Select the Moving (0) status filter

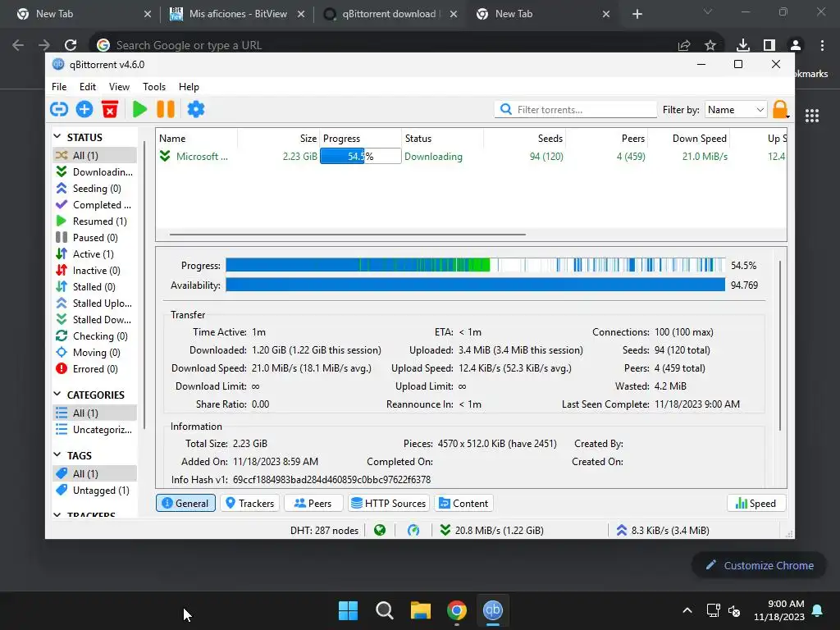coord(95,353)
